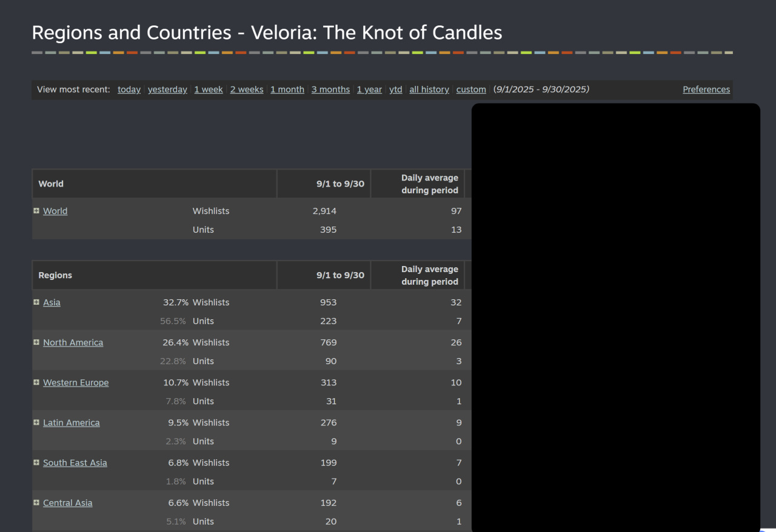Select the 1 week range
This screenshot has width=776, height=532.
pos(209,90)
